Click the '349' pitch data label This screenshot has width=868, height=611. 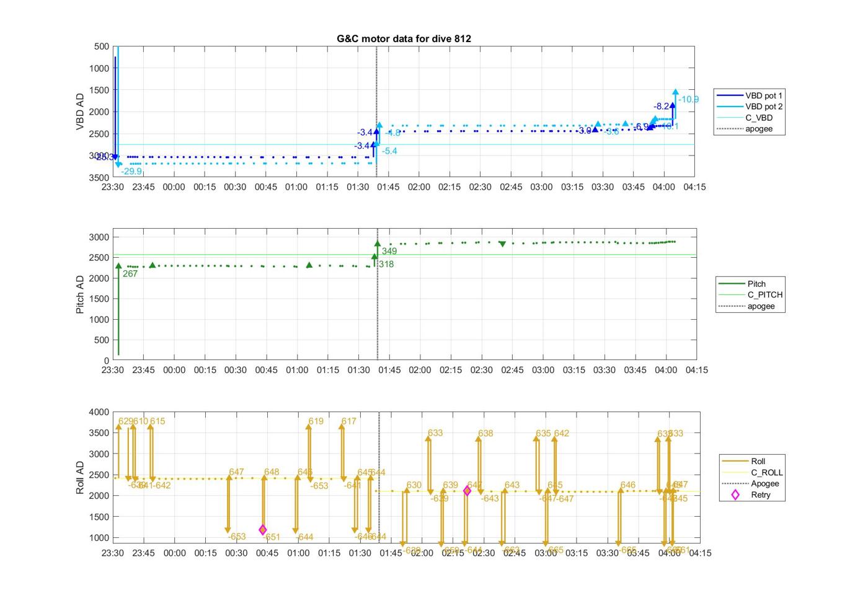(x=389, y=252)
